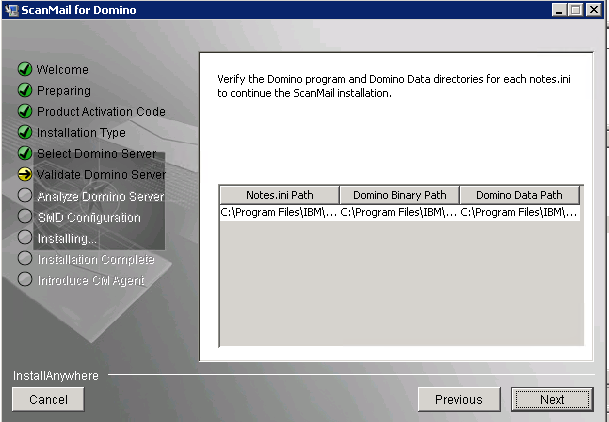This screenshot has height=422, width=609.
Task: Click the ScanMail title bar application icon
Action: coord(12,10)
